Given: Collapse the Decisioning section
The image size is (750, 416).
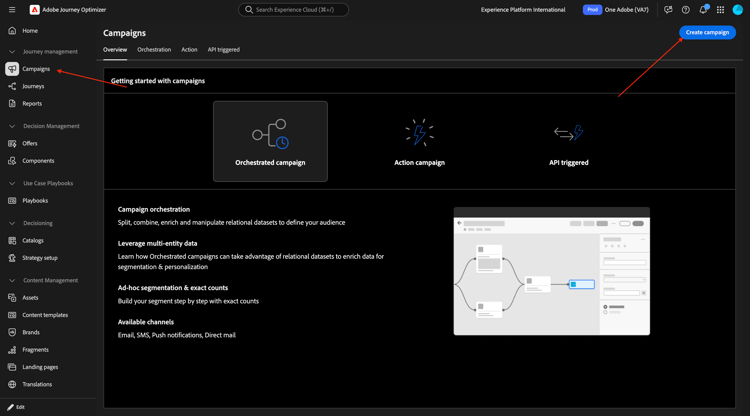Looking at the screenshot, I should pyautogui.click(x=12, y=223).
